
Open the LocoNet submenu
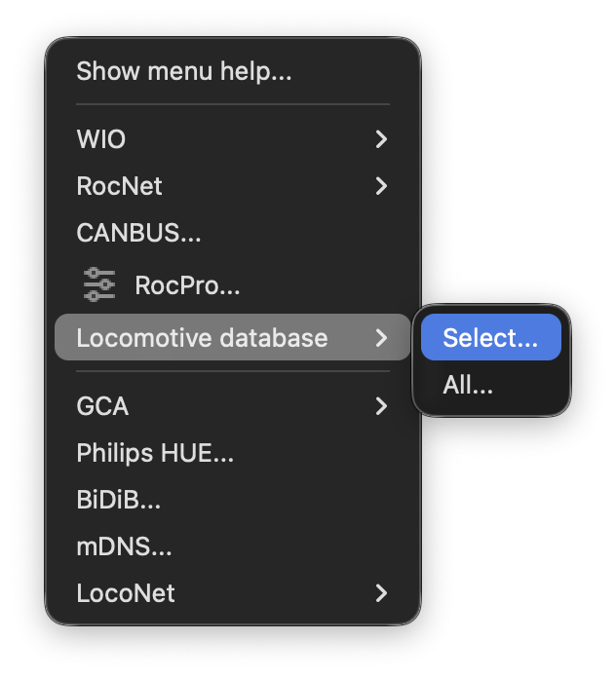click(x=126, y=592)
